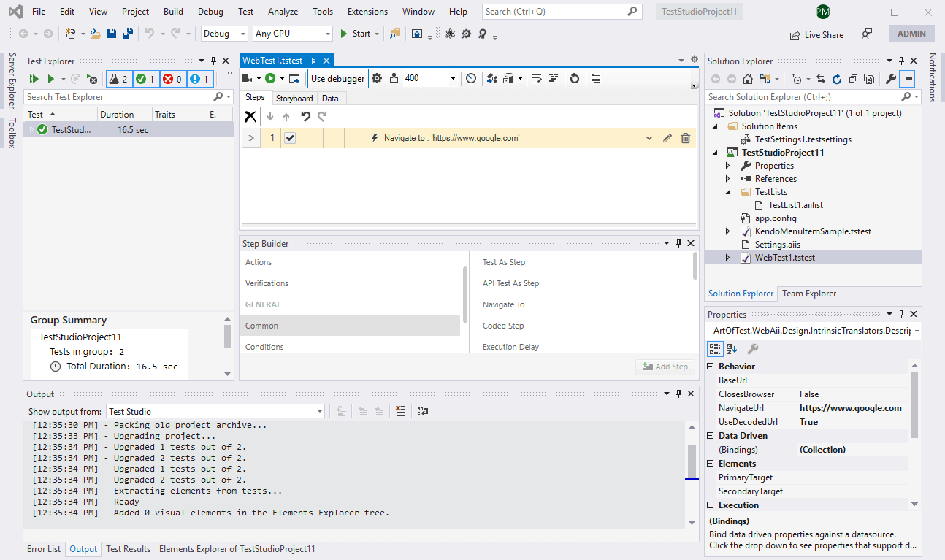This screenshot has width=945, height=560.
Task: Switch to the Storyboard tab
Action: [x=294, y=99]
